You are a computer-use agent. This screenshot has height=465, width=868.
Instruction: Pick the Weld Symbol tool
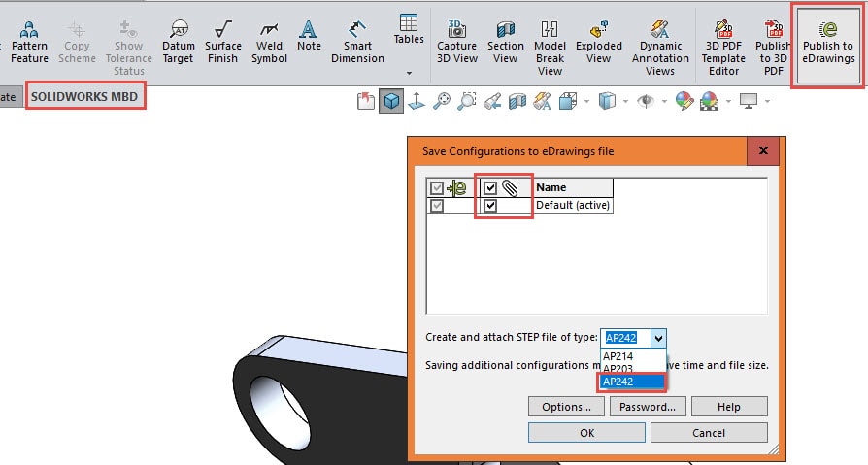pos(269,43)
